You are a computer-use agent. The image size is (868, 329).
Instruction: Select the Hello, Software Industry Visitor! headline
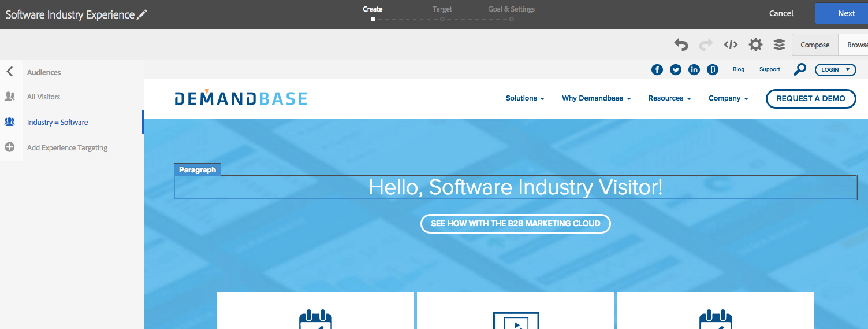click(x=516, y=187)
